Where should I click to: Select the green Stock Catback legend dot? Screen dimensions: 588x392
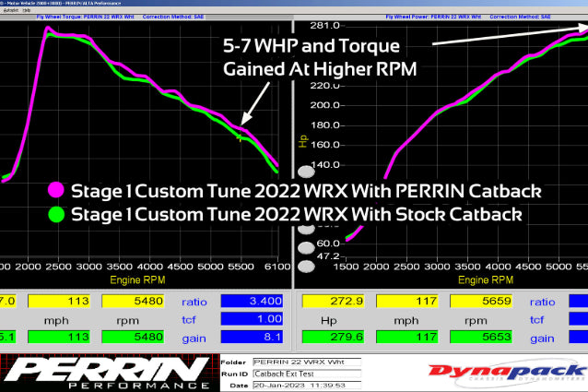click(x=57, y=214)
